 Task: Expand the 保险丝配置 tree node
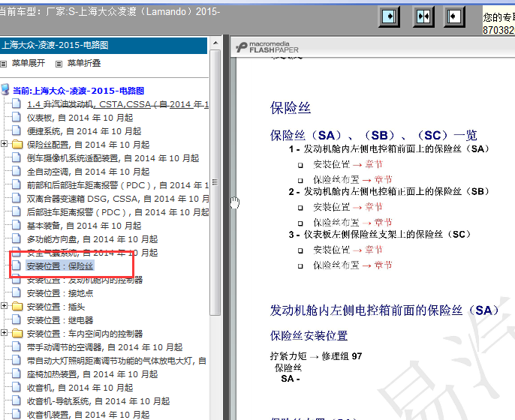click(x=4, y=144)
